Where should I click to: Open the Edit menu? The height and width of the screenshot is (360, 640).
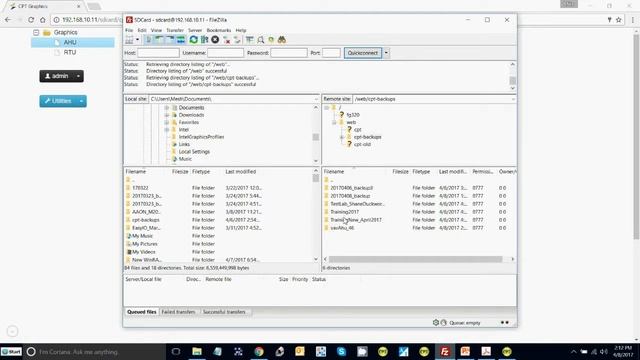[142, 30]
